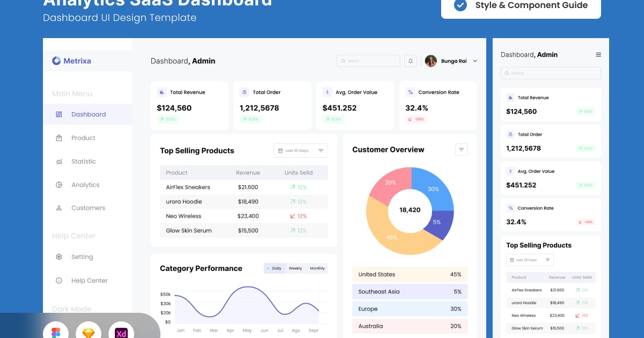This screenshot has width=644, height=338.
Task: Switch chart to Weekly view
Action: pyautogui.click(x=295, y=268)
